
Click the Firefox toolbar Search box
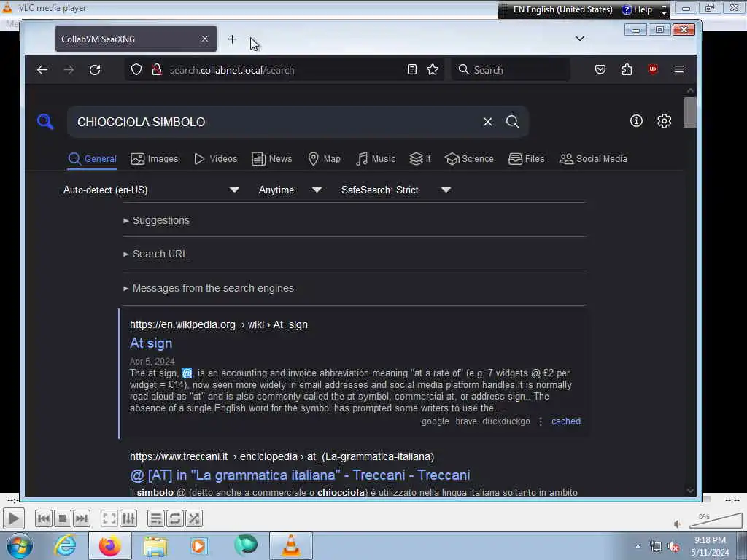pyautogui.click(x=511, y=70)
